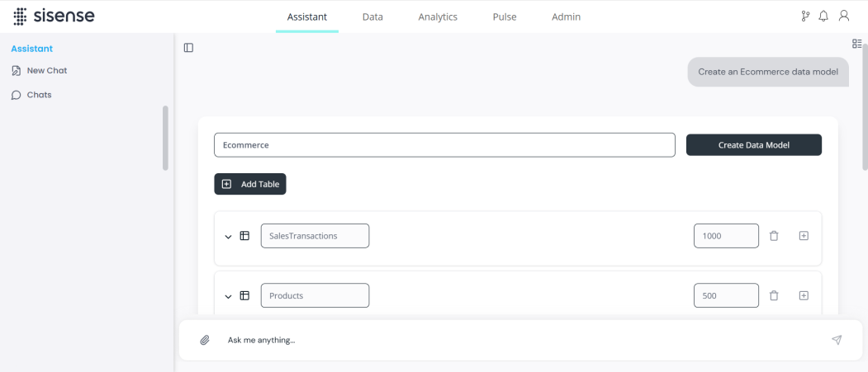868x372 pixels.
Task: Expand the Products table chevron
Action: pos(228,296)
